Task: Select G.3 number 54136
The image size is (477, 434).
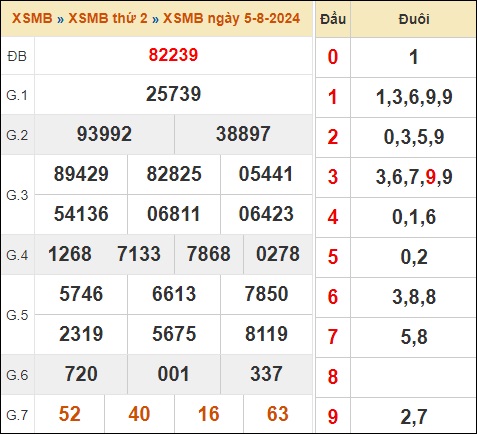Action: 81,214
